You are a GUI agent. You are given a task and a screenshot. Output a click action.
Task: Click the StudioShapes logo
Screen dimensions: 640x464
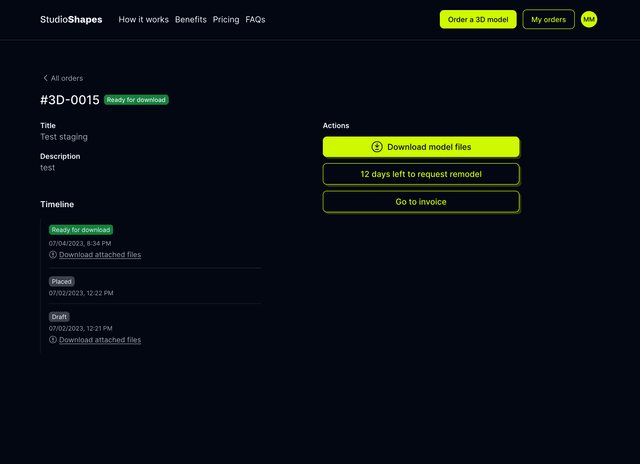71,20
